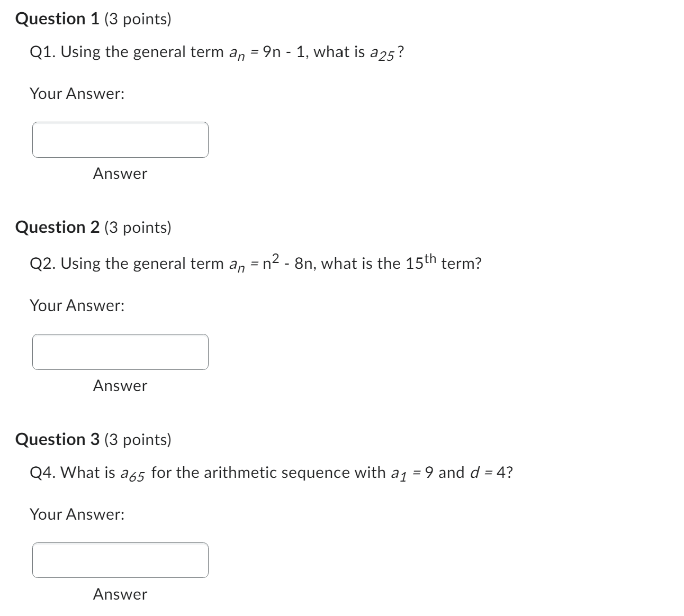This screenshot has height=616, width=684.
Task: Click inside the Question 1 answer box
Action: 120,139
